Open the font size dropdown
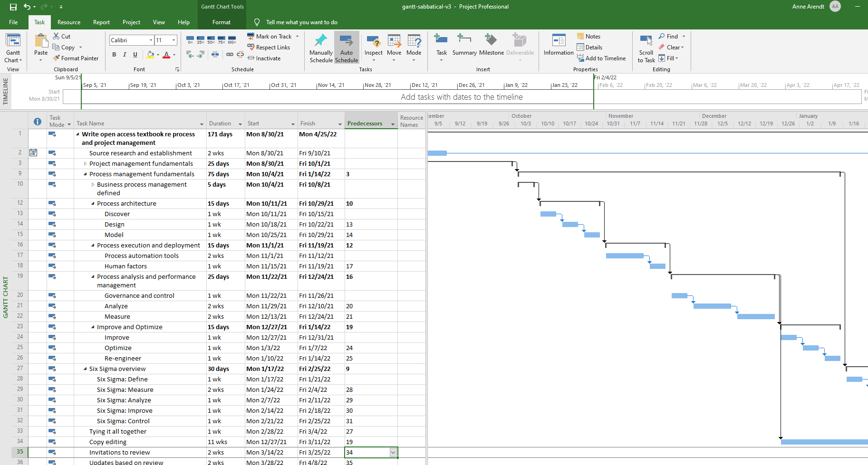The height and width of the screenshot is (465, 868). tap(173, 40)
